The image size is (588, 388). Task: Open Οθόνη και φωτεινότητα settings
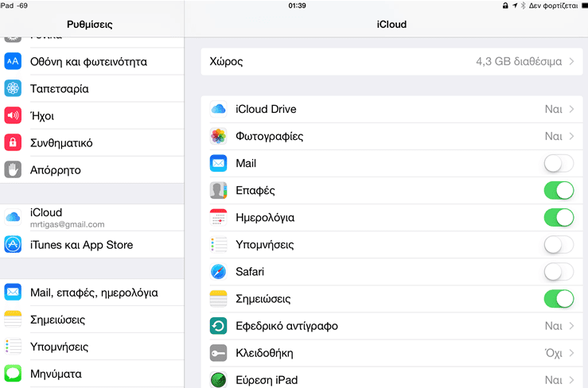(x=92, y=61)
